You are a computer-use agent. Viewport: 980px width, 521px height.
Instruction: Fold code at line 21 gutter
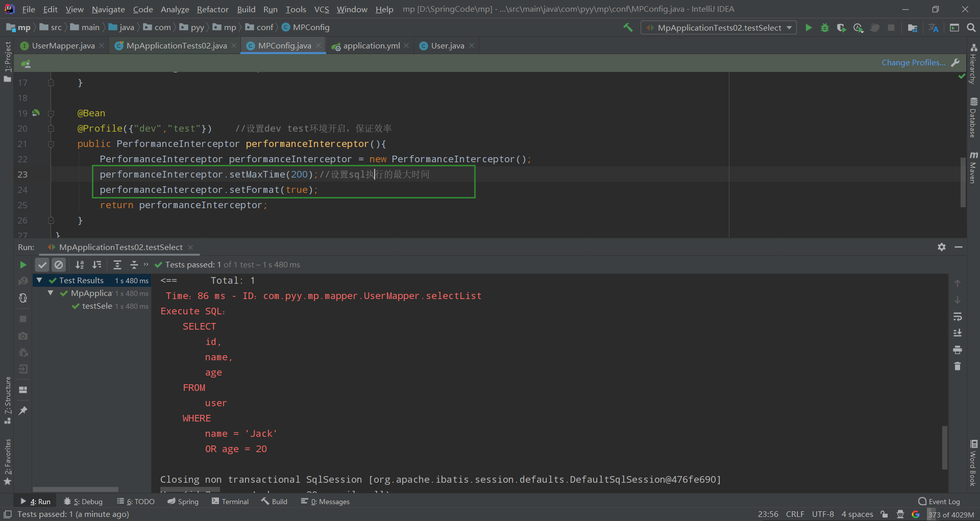pyautogui.click(x=51, y=144)
